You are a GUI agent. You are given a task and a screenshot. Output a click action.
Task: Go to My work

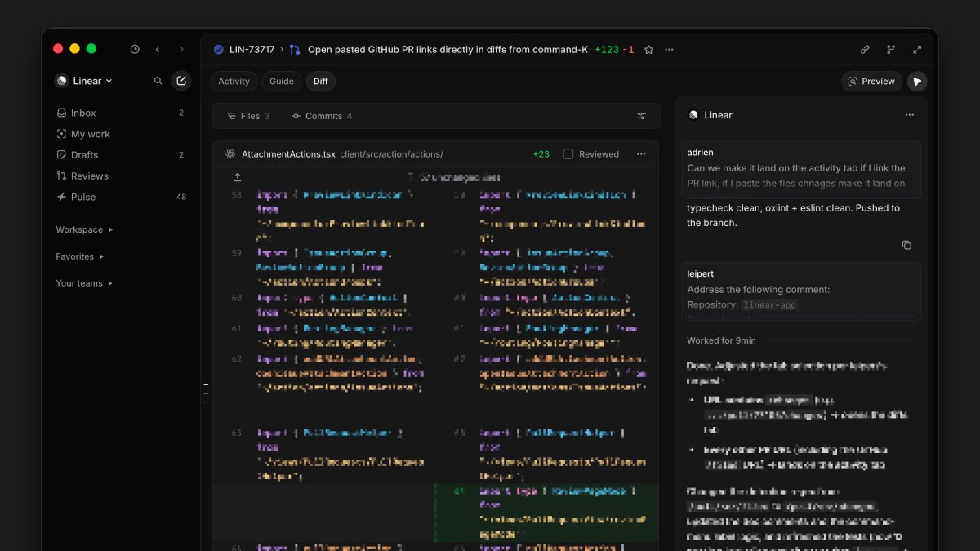coord(120,134)
